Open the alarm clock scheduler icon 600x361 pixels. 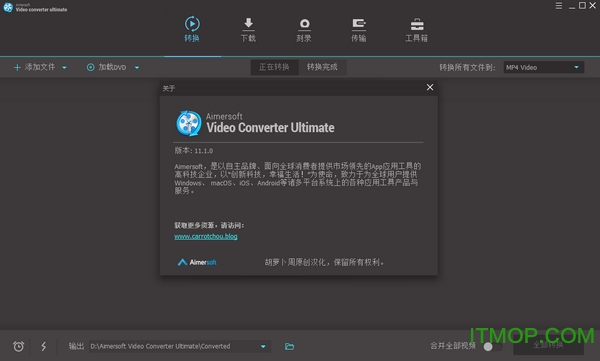(18, 346)
